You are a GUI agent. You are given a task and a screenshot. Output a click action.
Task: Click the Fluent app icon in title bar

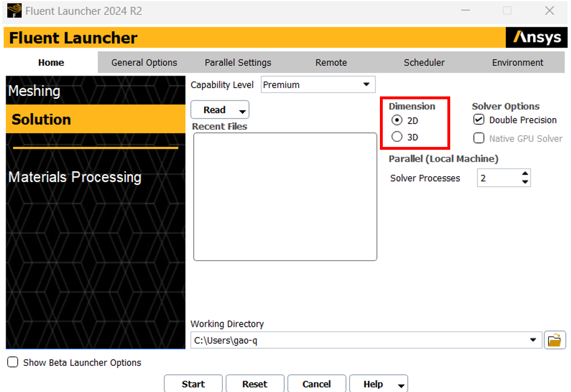point(14,11)
